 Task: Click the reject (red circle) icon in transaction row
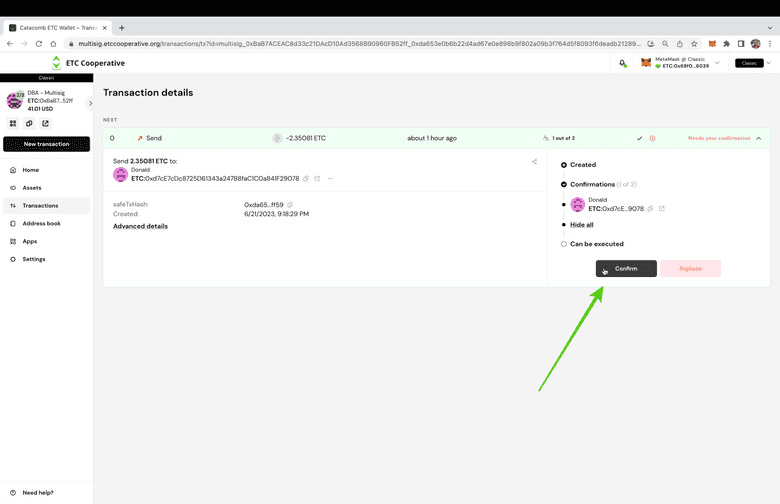pos(653,138)
